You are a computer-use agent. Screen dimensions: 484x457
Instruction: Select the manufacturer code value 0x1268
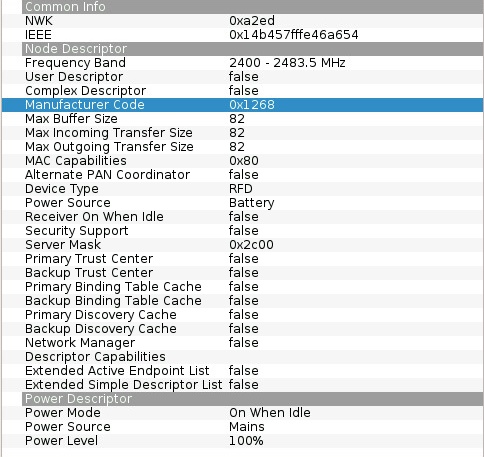coord(252,105)
